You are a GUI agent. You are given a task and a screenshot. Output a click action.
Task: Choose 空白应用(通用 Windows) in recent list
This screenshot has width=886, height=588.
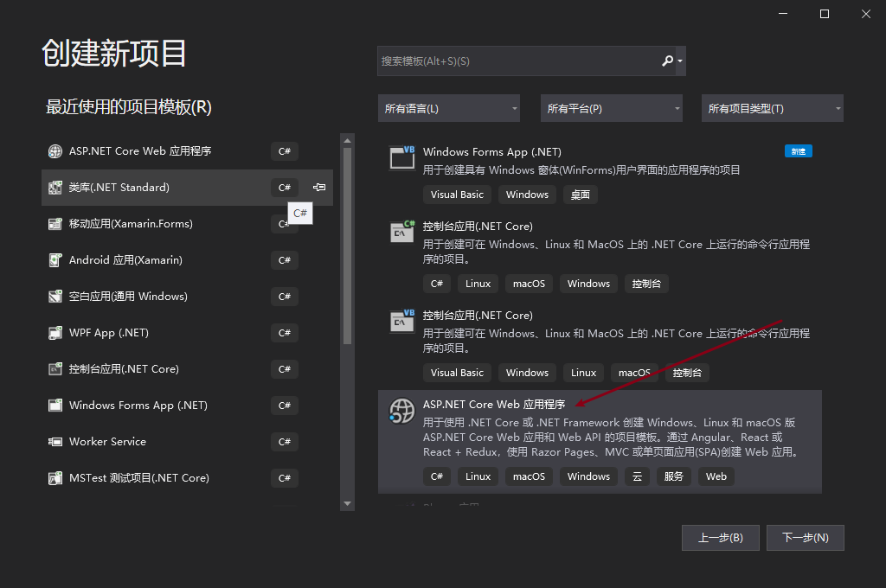click(128, 297)
